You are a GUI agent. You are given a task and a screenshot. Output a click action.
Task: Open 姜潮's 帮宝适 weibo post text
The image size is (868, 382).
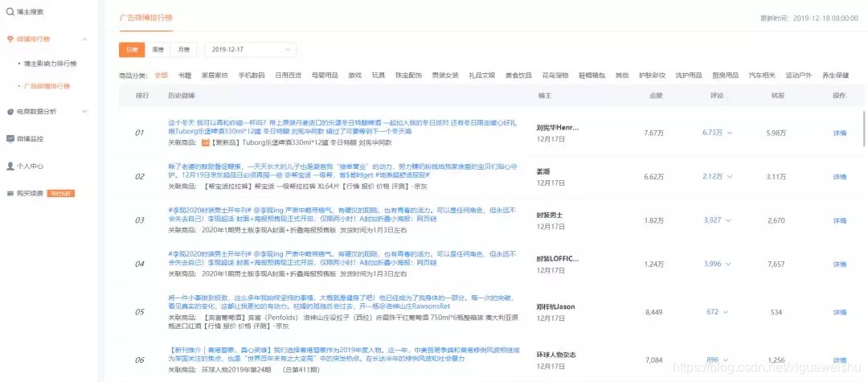[x=342, y=170]
